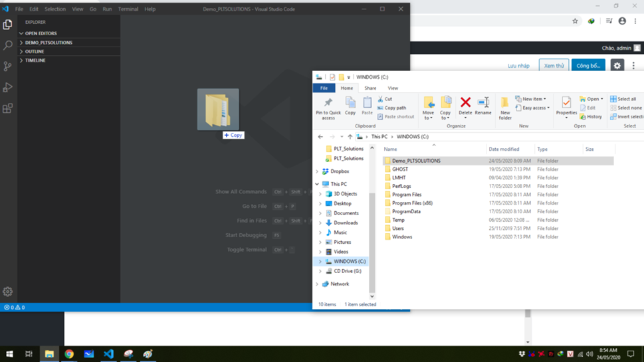Screen dimensions: 644x362
Task: Open the Terminal menu
Action: 128,9
